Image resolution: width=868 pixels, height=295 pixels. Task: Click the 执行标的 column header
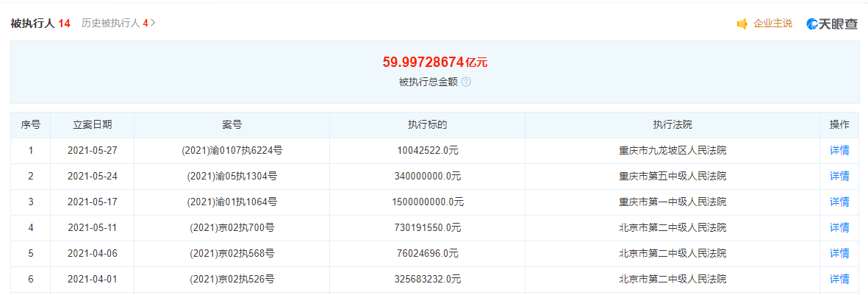[x=427, y=125]
